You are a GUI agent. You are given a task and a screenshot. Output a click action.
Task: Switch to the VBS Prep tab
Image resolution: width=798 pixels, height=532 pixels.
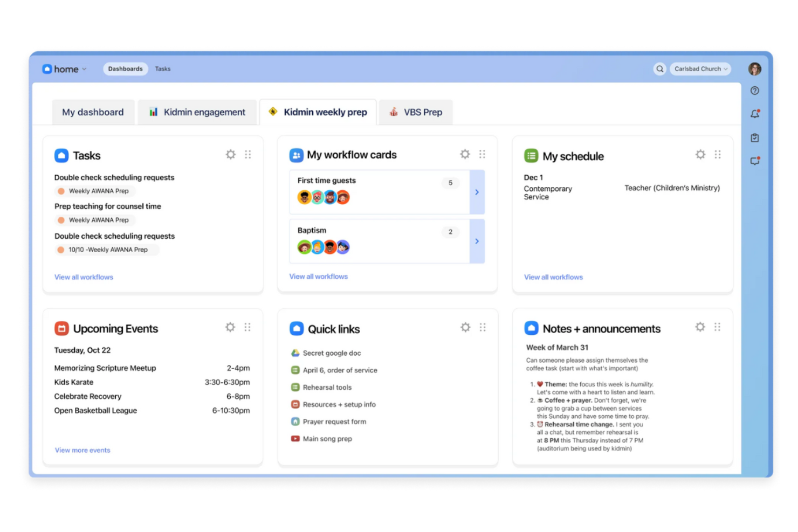coord(416,112)
